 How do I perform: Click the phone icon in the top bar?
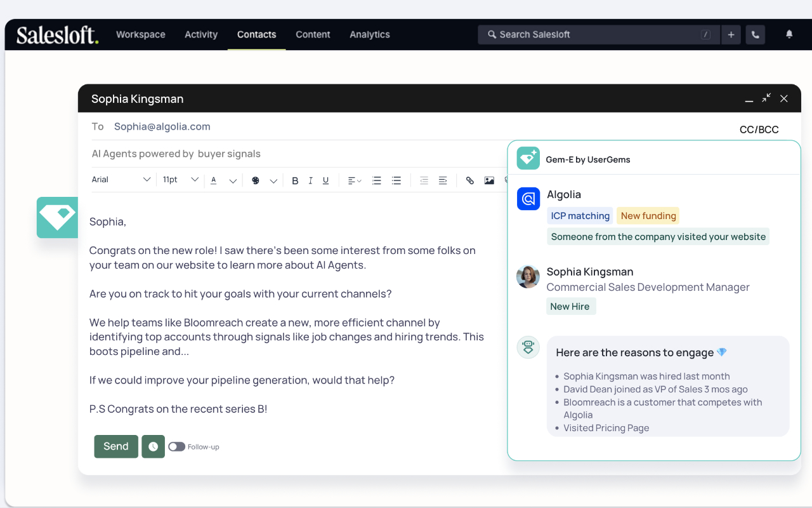[x=755, y=34]
